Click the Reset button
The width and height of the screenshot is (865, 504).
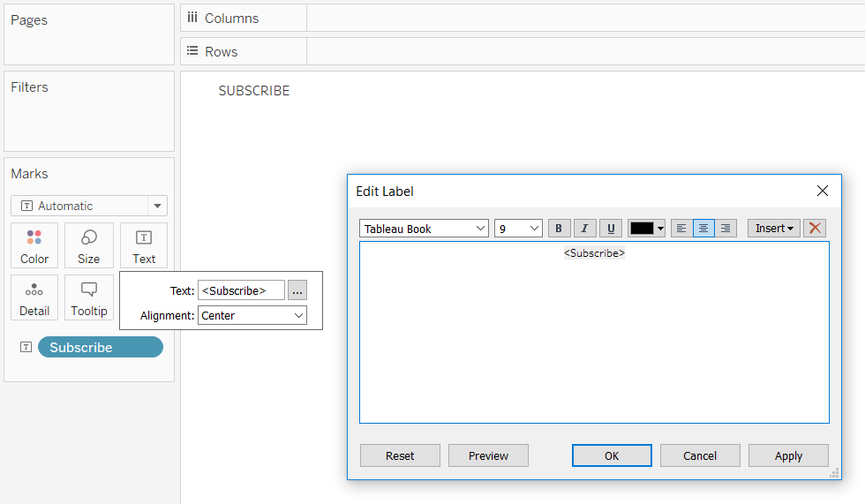(x=400, y=455)
